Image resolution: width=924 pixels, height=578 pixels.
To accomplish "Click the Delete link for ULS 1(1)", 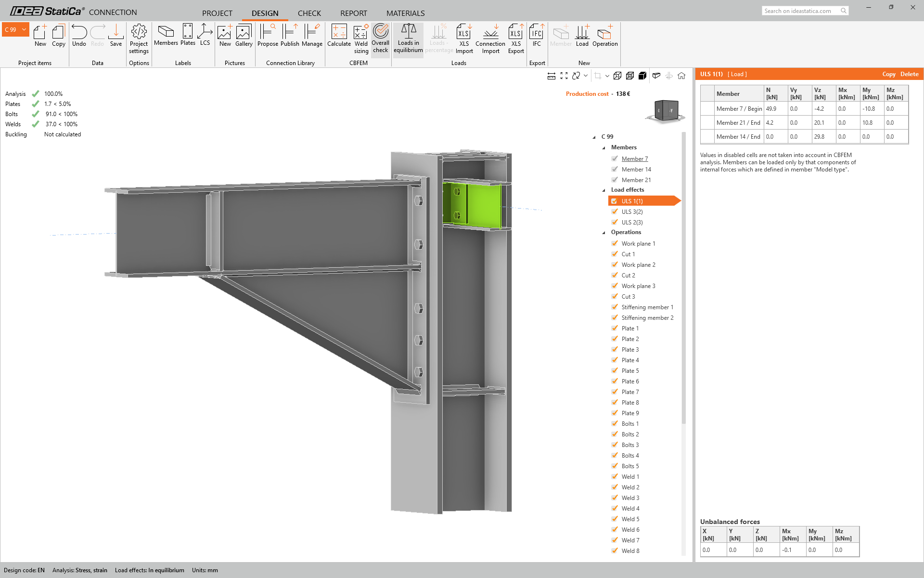I will point(909,74).
